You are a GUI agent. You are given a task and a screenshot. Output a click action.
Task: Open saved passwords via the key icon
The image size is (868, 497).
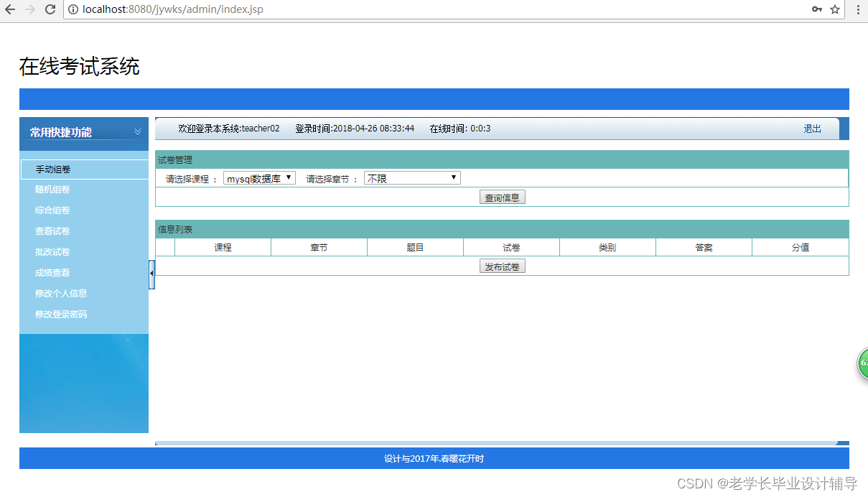pos(817,10)
